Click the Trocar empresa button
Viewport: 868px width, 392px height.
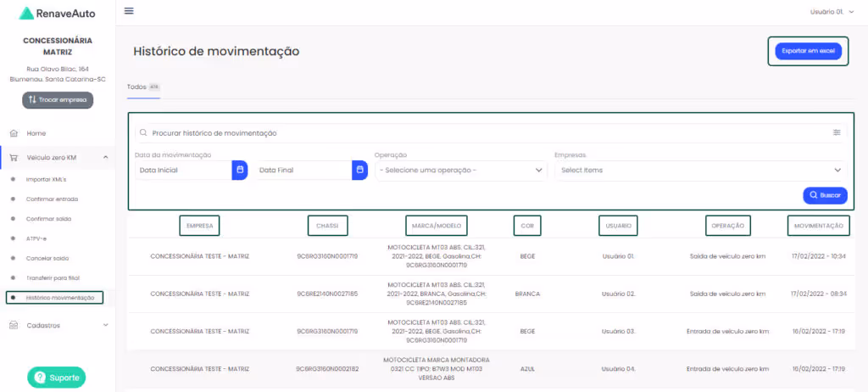point(58,100)
